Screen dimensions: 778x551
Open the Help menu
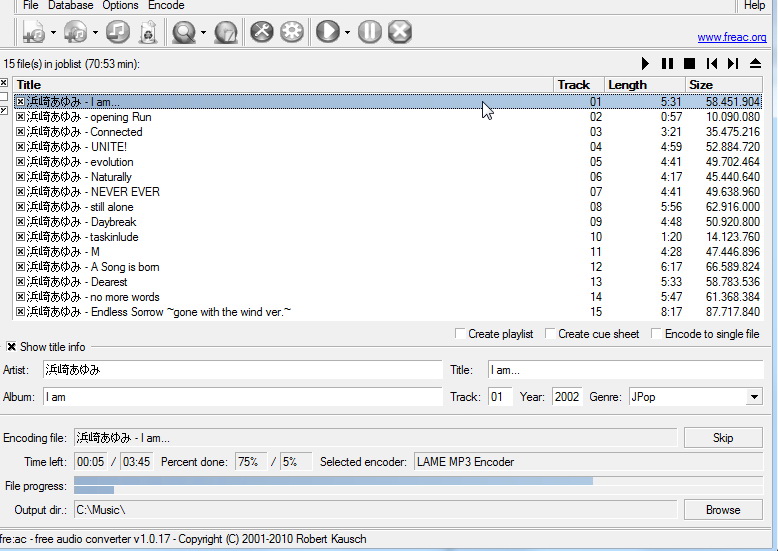coord(754,5)
